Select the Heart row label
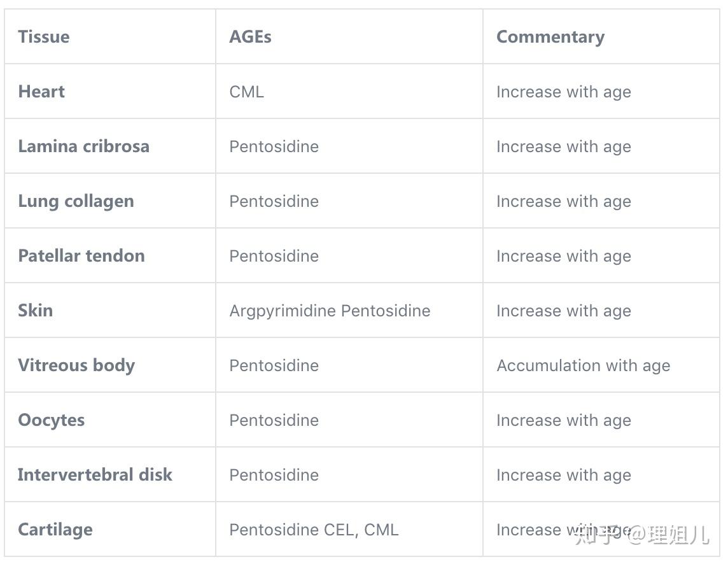 point(41,92)
